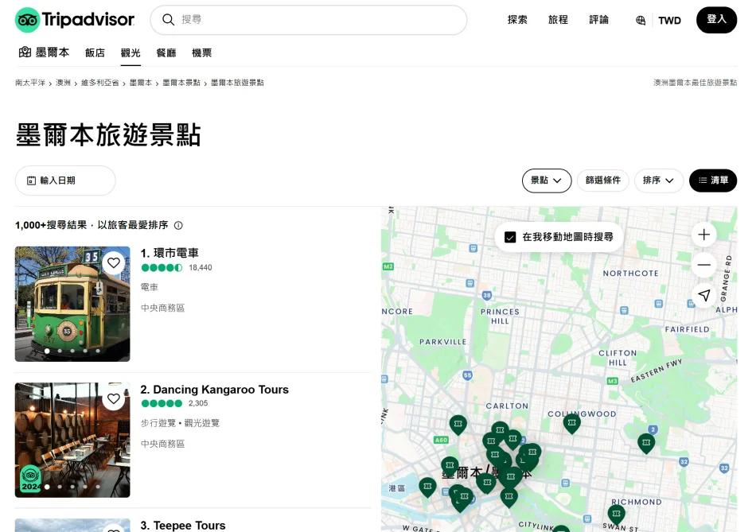Expand the 排序 sort dropdown

(658, 181)
